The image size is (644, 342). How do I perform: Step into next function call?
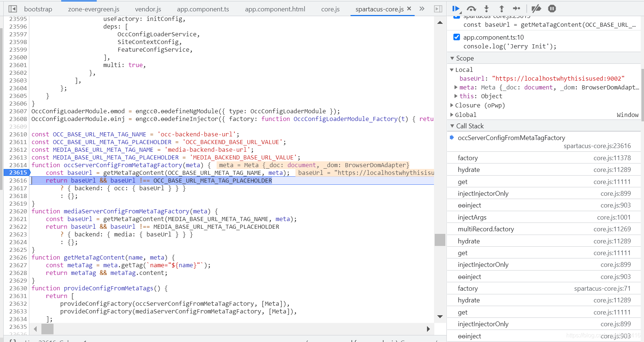click(486, 8)
